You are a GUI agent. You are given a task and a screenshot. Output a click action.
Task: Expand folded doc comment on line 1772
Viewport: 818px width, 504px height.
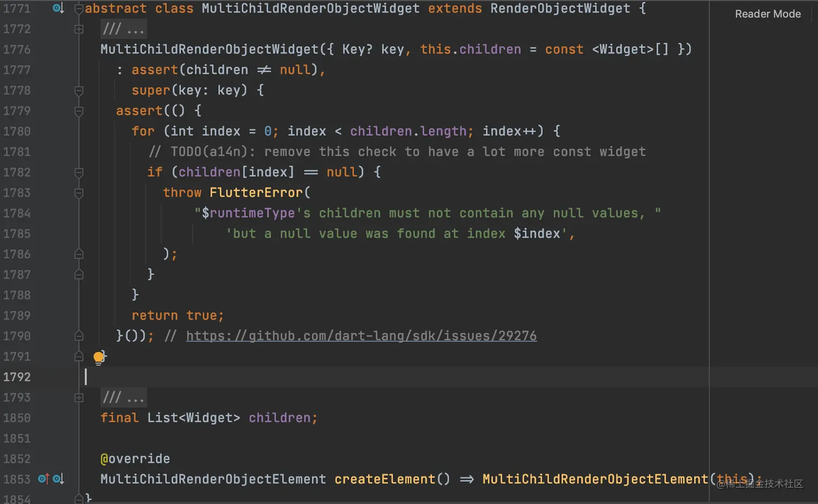coord(79,29)
